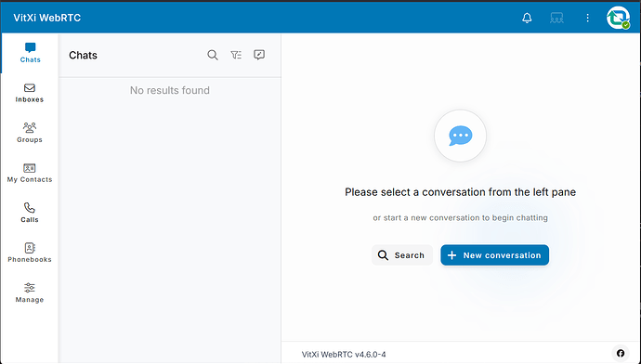Open the Phonebooks section
Viewport: 641px width, 364px height.
[x=30, y=253]
